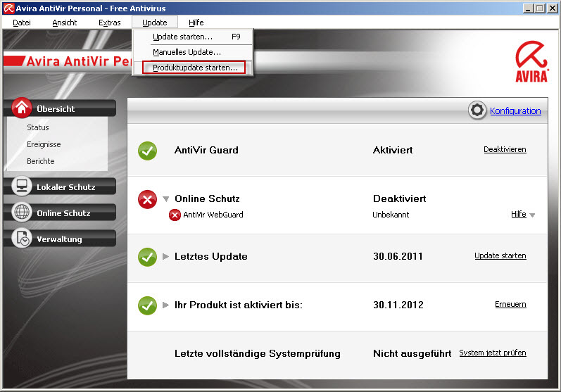Viewport: 561px width, 392px height.
Task: Minimize the Avira window
Action: point(528,8)
